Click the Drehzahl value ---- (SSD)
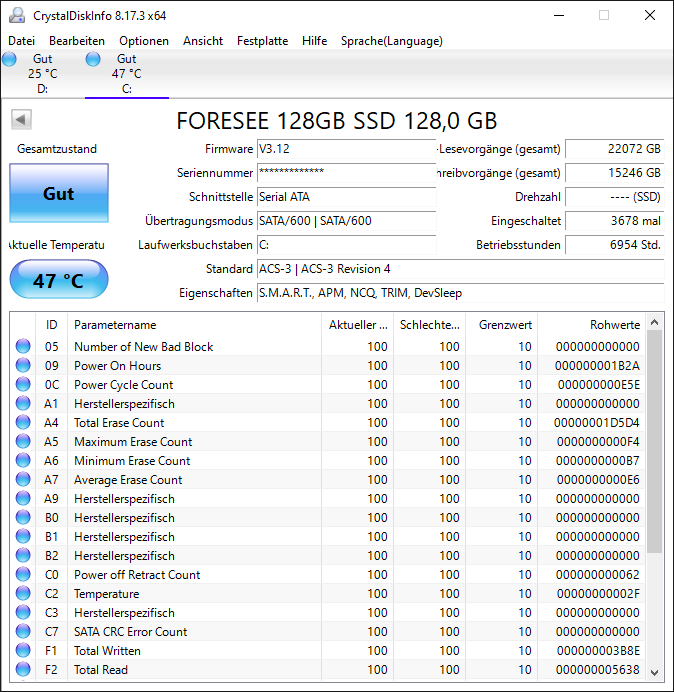Screen dimensions: 674x692 point(614,197)
